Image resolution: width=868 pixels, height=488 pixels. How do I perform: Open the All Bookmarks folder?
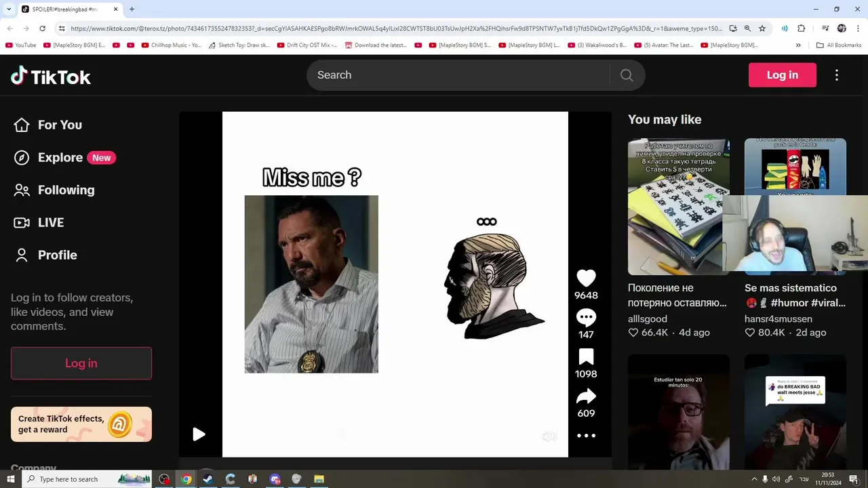point(839,45)
